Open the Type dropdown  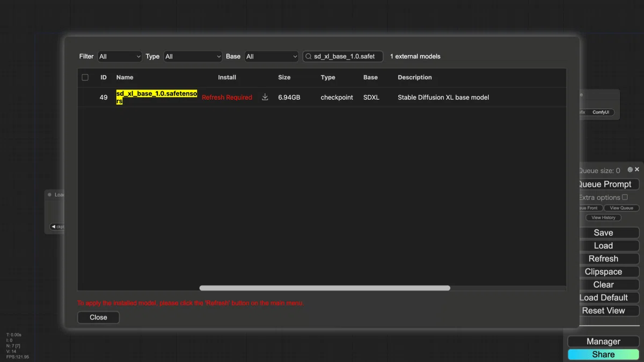click(193, 56)
